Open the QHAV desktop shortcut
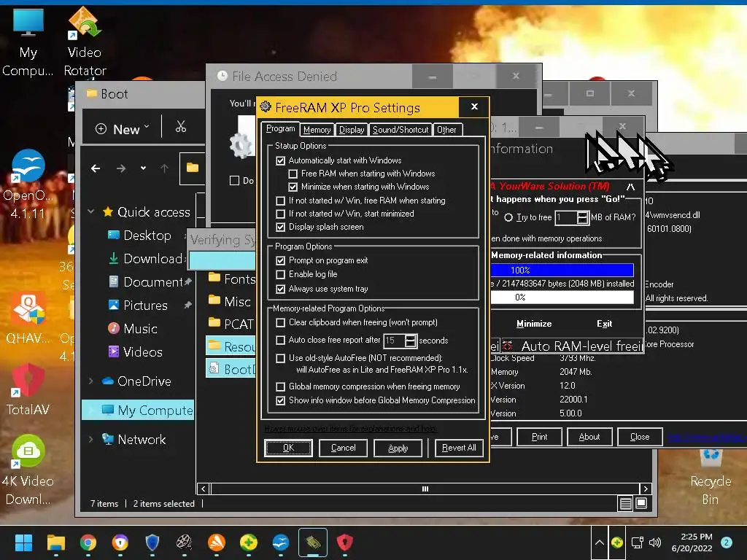Viewport: 747px width, 560px height. (28, 318)
